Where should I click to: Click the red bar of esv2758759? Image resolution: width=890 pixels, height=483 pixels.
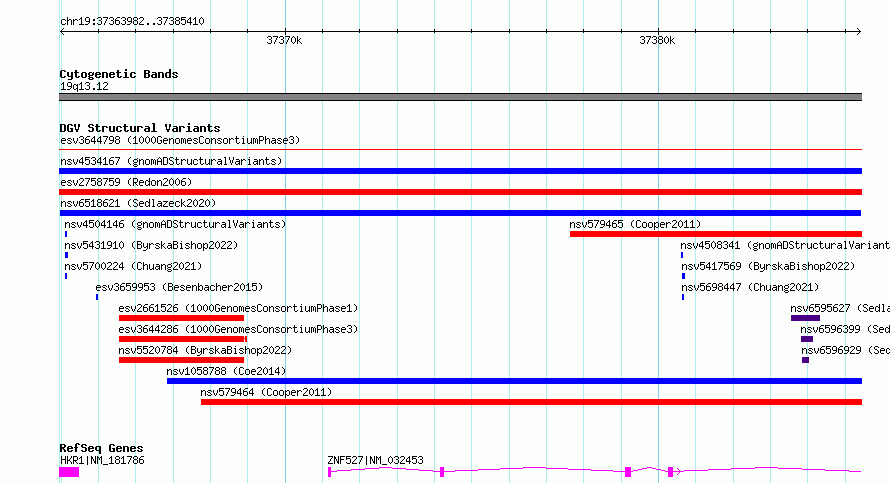click(460, 192)
